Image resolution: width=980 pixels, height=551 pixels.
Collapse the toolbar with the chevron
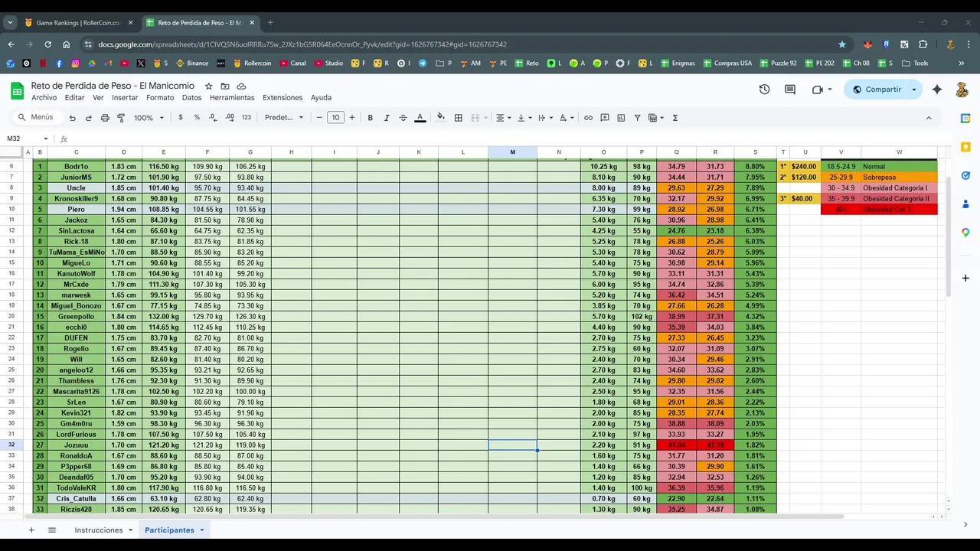[929, 118]
